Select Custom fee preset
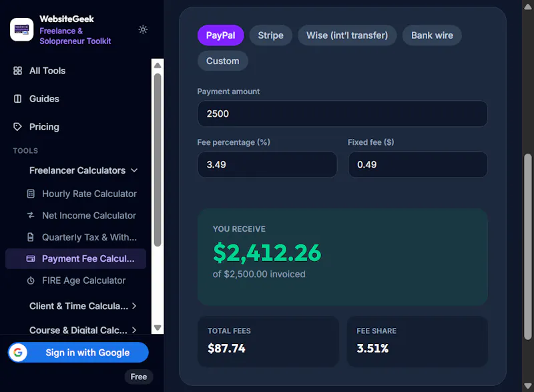 pyautogui.click(x=223, y=61)
